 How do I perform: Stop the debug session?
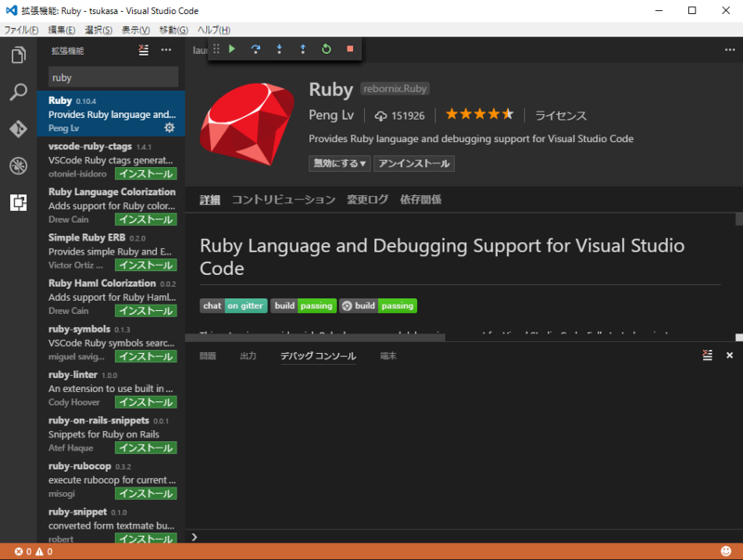pos(350,49)
